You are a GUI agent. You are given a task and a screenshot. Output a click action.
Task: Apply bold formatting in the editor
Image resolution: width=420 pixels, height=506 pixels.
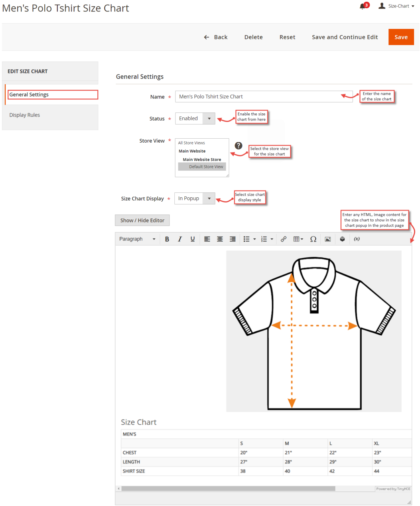click(167, 239)
